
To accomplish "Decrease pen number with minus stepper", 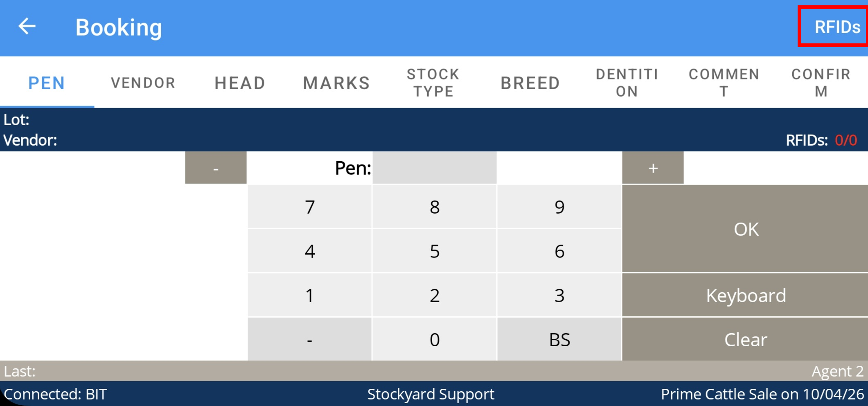I will click(216, 168).
